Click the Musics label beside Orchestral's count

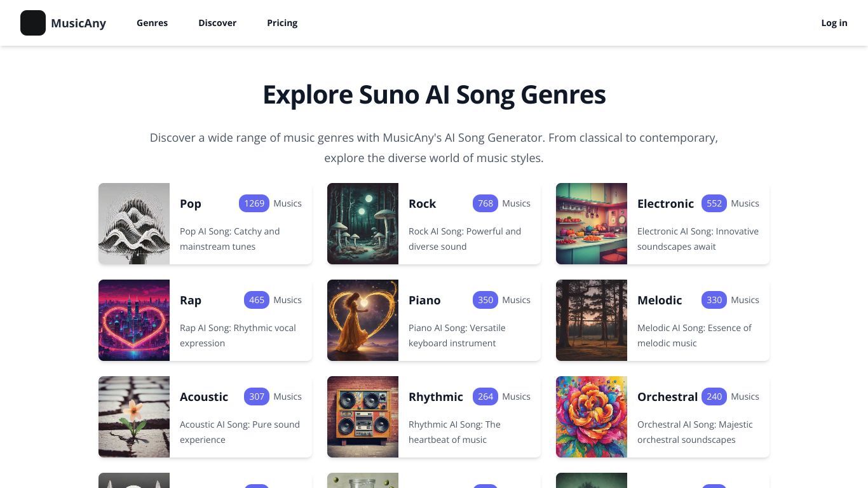point(745,396)
